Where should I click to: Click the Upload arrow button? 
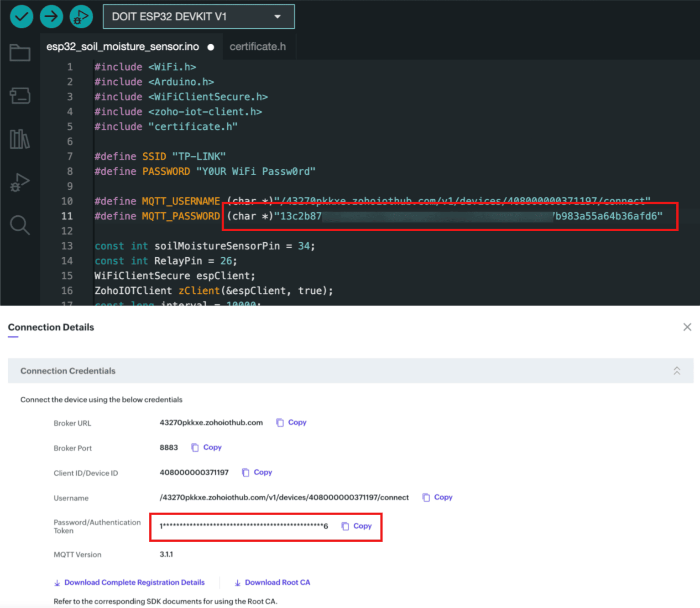[51, 17]
